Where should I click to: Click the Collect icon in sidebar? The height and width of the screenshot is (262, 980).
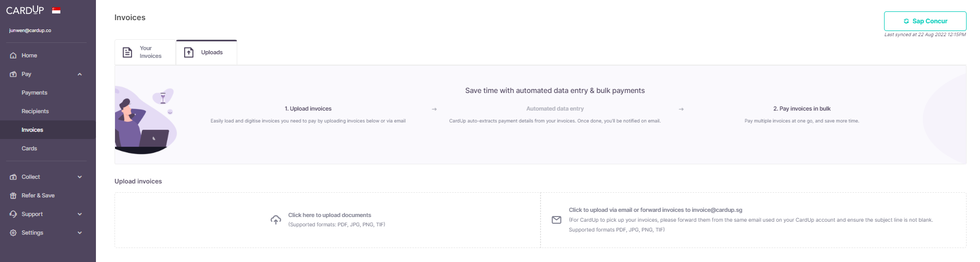tap(13, 177)
